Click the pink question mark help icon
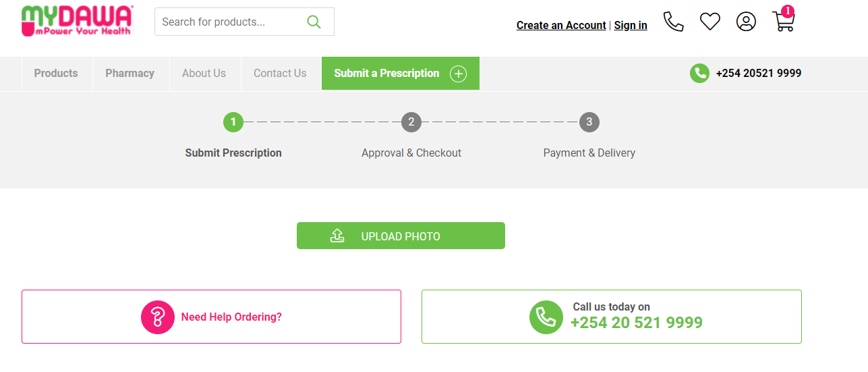This screenshot has width=868, height=372. coord(157,317)
